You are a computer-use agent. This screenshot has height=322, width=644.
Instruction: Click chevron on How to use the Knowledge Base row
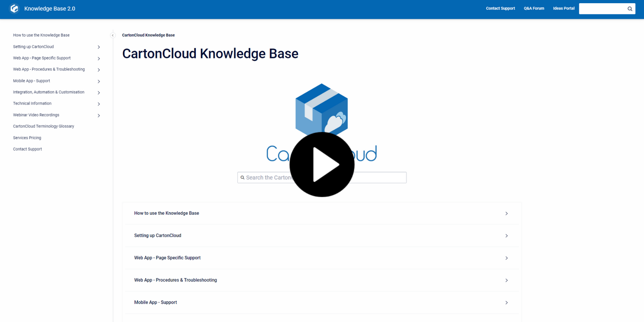click(x=507, y=214)
